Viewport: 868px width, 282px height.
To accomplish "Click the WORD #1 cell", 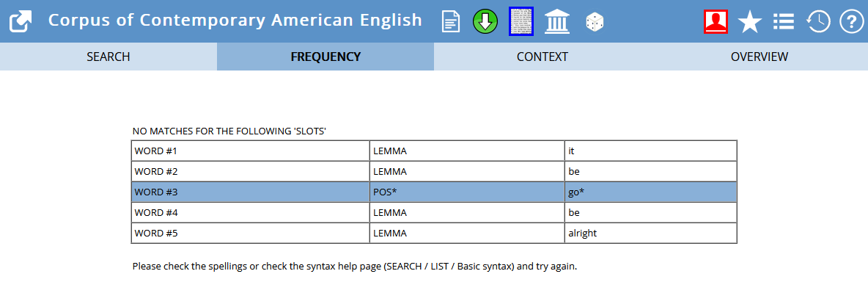I will 250,151.
